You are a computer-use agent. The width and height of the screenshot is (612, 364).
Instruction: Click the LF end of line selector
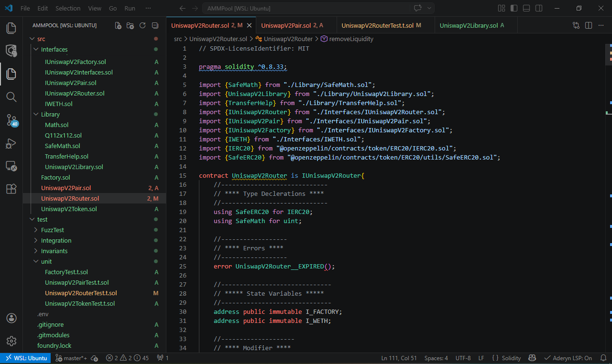pos(481,358)
